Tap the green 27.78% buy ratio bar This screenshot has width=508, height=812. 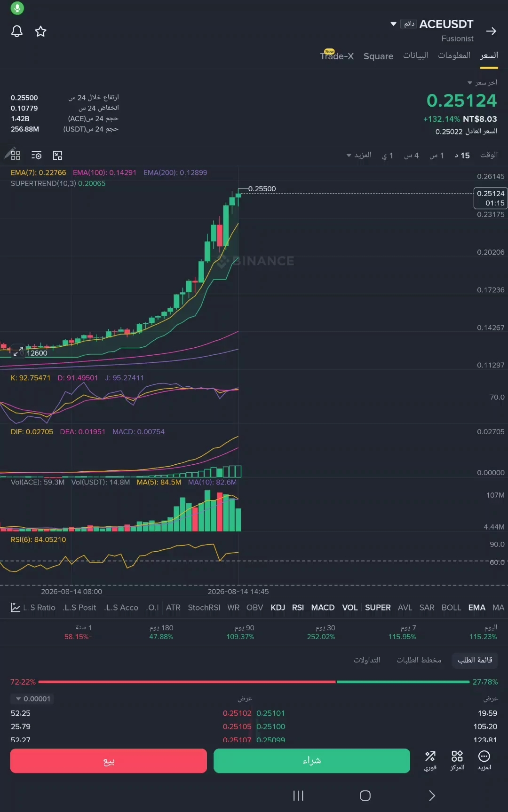tap(403, 682)
